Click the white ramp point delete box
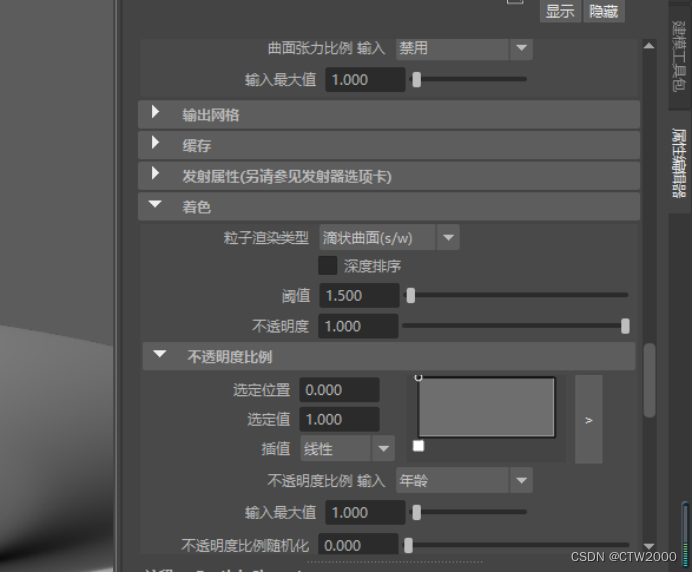Screen dimensions: 693x572 click(418, 446)
